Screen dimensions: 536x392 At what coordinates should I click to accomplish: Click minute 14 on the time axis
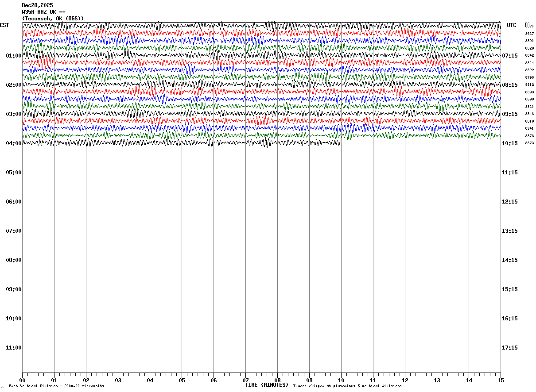coord(469,380)
